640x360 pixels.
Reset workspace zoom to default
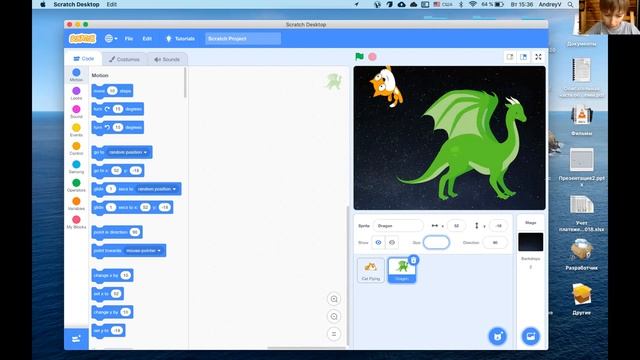pyautogui.click(x=334, y=334)
